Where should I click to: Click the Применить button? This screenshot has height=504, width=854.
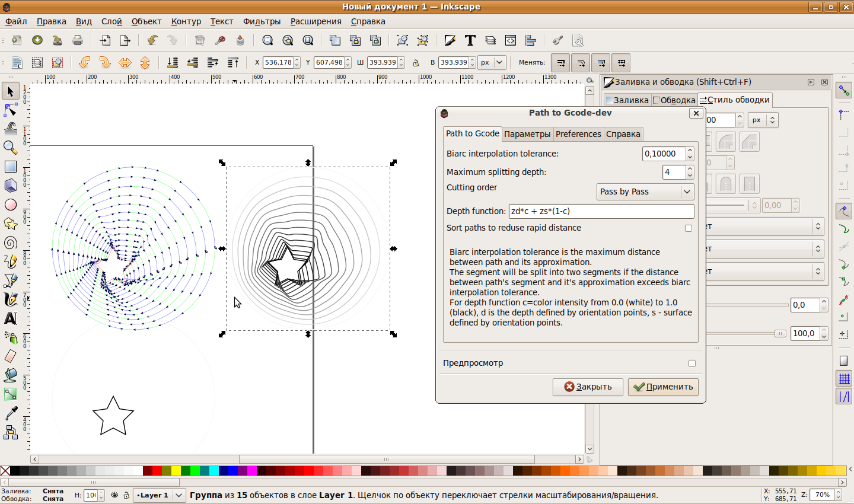663,387
